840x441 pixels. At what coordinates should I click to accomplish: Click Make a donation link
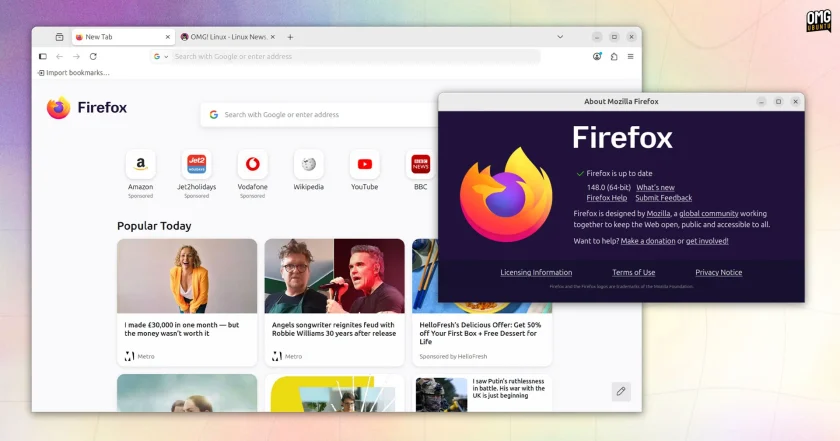point(648,241)
